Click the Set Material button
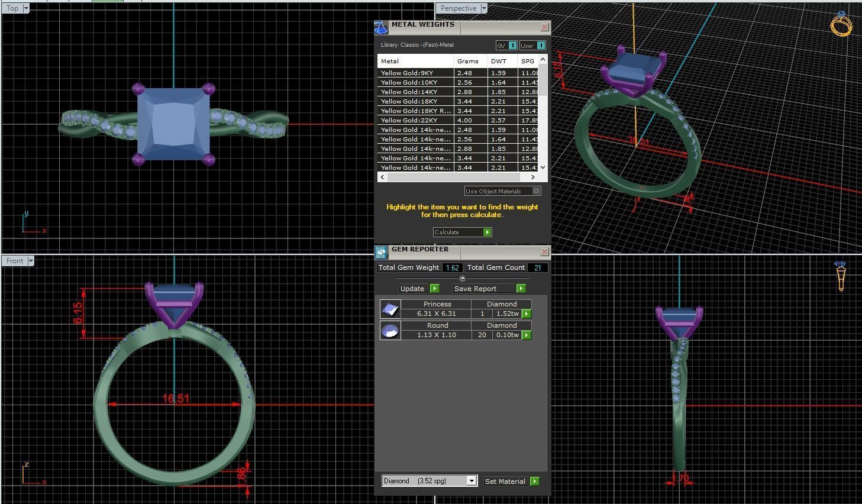Image resolution: width=862 pixels, height=504 pixels. click(x=512, y=482)
